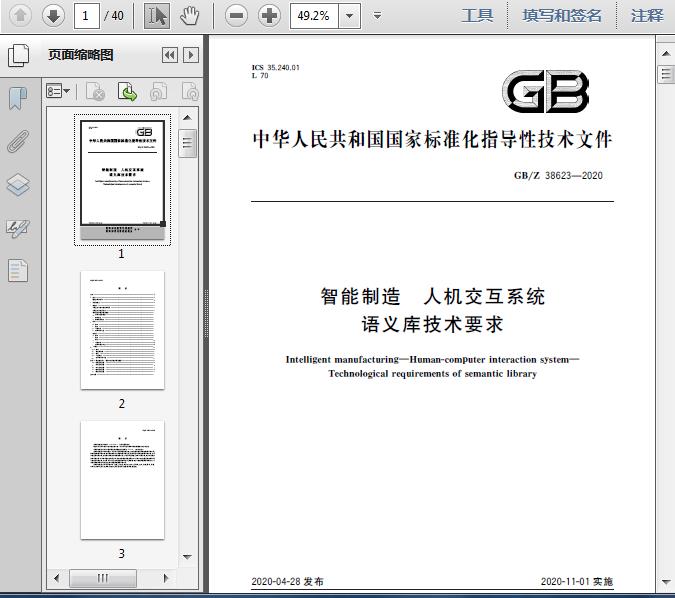The height and width of the screenshot is (598, 675).
Task: Select the page 2 thumbnail
Action: pyautogui.click(x=122, y=330)
